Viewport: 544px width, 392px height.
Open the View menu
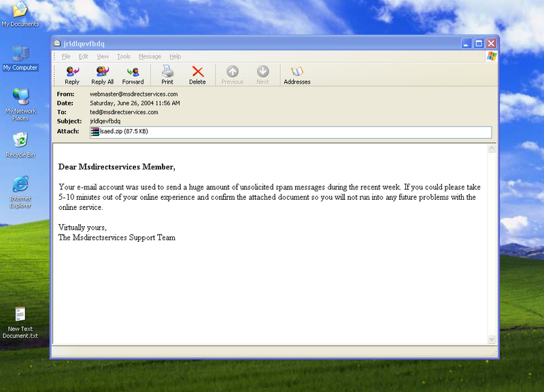click(103, 56)
